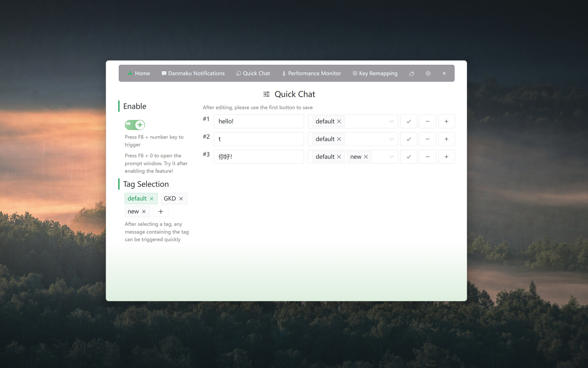
Task: Open the Performance Monitor tab
Action: [311, 73]
